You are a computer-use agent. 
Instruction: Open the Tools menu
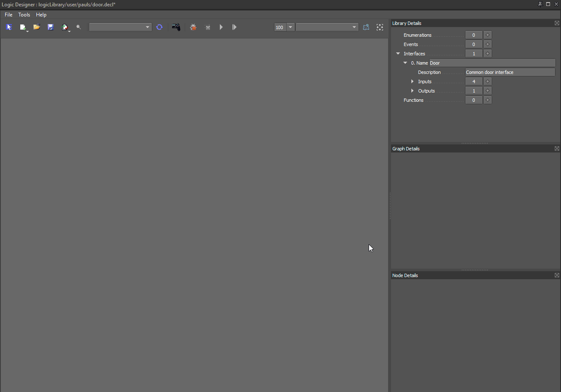(24, 15)
